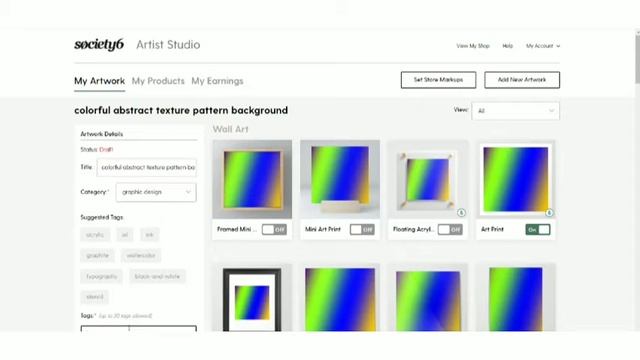Add suggested tag stencil
Image resolution: width=640 pixels, height=360 pixels.
pos(95,297)
